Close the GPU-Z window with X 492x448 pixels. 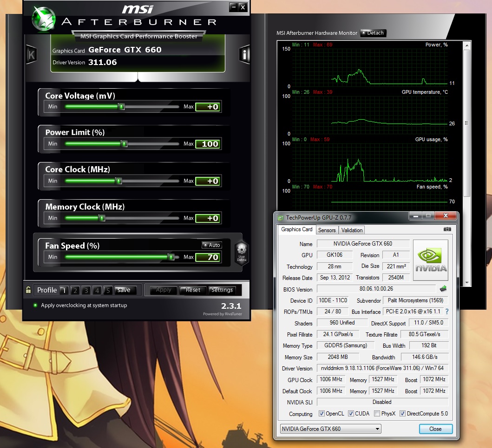tap(446, 216)
